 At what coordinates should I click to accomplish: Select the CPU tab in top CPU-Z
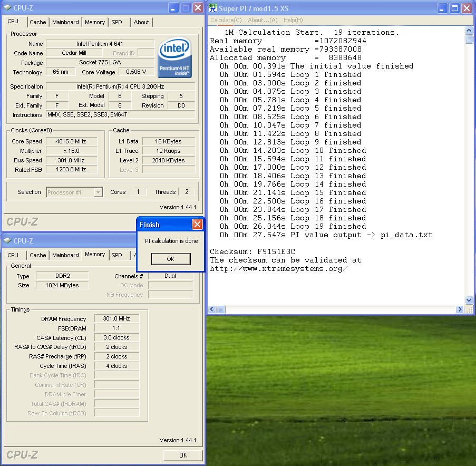13,21
